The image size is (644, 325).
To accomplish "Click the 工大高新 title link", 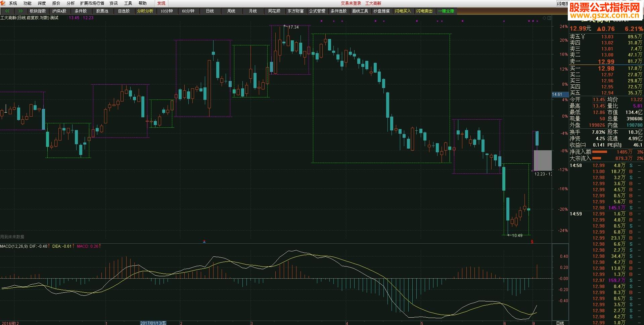I will pyautogui.click(x=373, y=3).
